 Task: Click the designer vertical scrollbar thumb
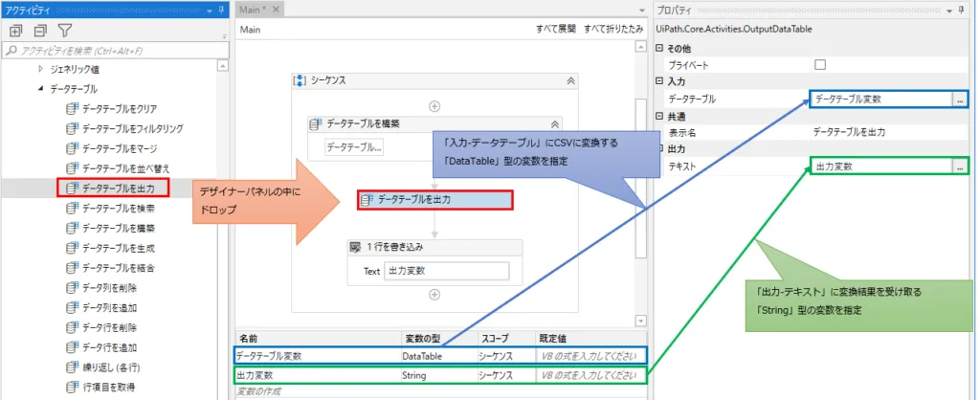(x=640, y=179)
